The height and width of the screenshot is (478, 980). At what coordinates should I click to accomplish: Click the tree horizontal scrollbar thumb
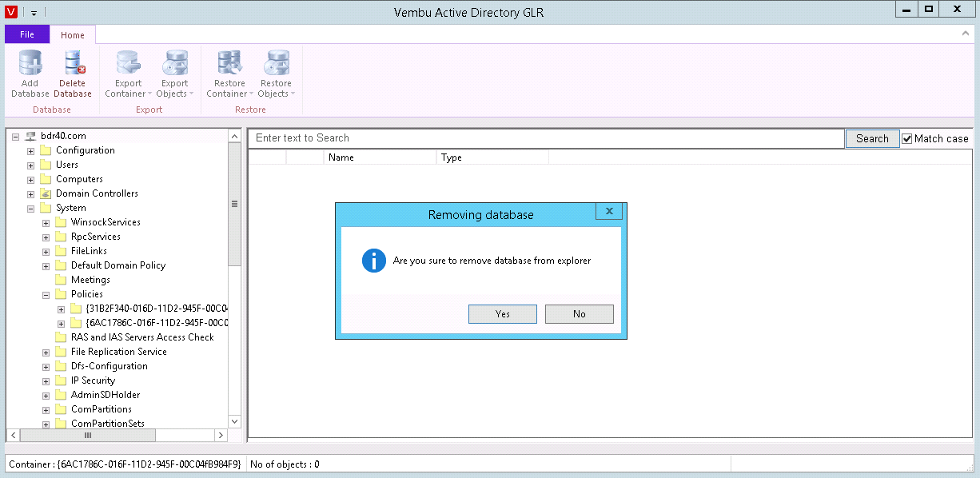tap(88, 435)
